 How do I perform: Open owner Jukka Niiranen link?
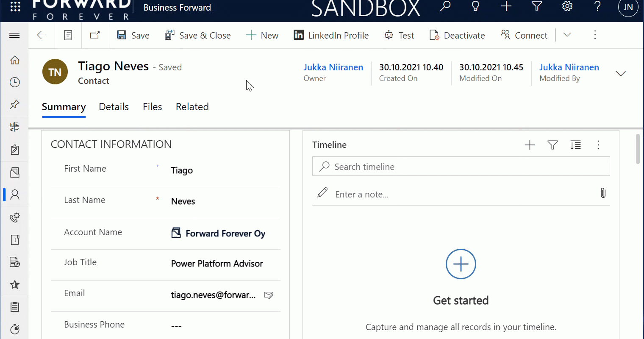coord(333,67)
